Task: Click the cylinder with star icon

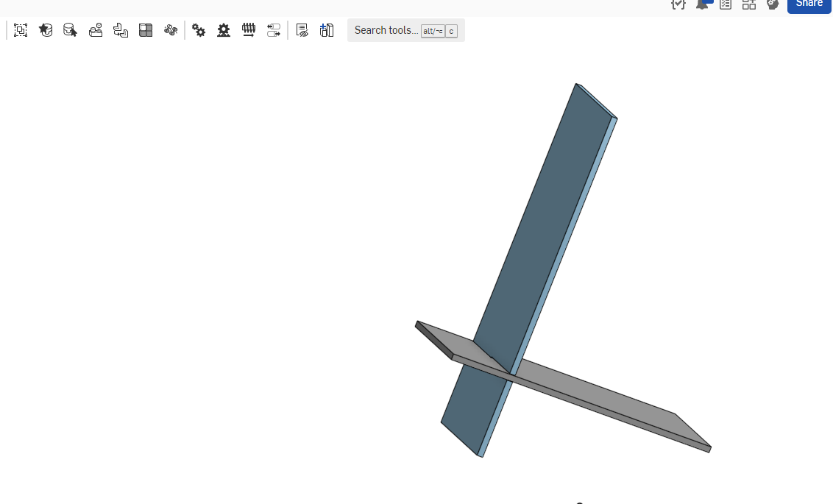Action: click(x=46, y=30)
